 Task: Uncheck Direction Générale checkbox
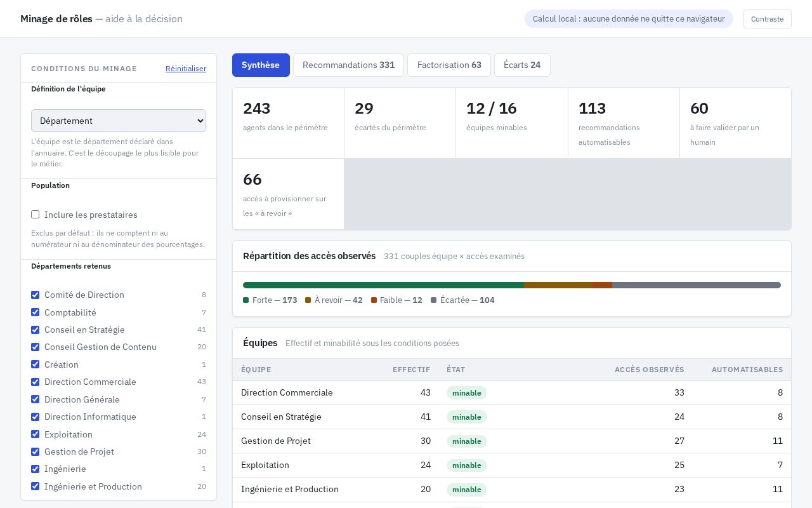pyautogui.click(x=35, y=399)
